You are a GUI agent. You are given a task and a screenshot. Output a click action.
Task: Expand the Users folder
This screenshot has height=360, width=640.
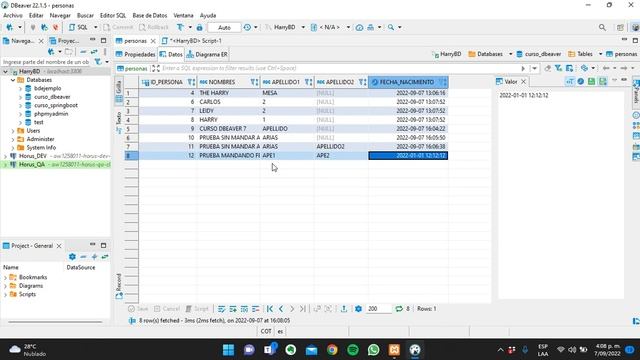coord(13,131)
